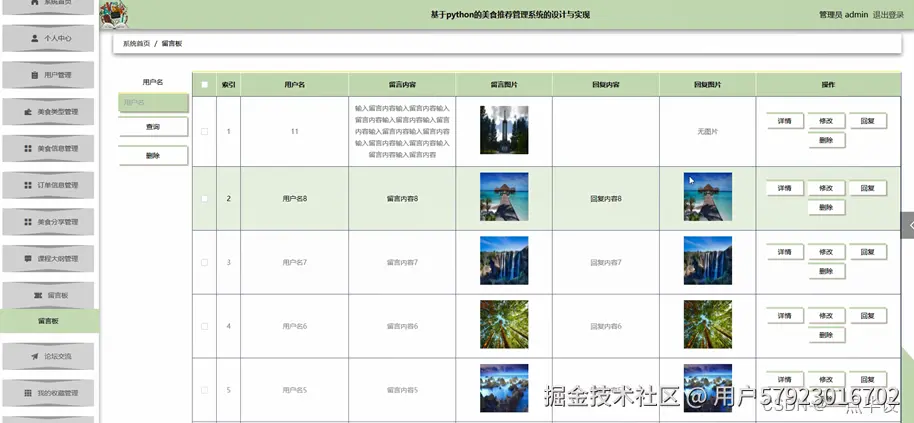The width and height of the screenshot is (914, 423).
Task: Click the chat bubble icon beside 课程大纲管理
Action: click(x=27, y=258)
